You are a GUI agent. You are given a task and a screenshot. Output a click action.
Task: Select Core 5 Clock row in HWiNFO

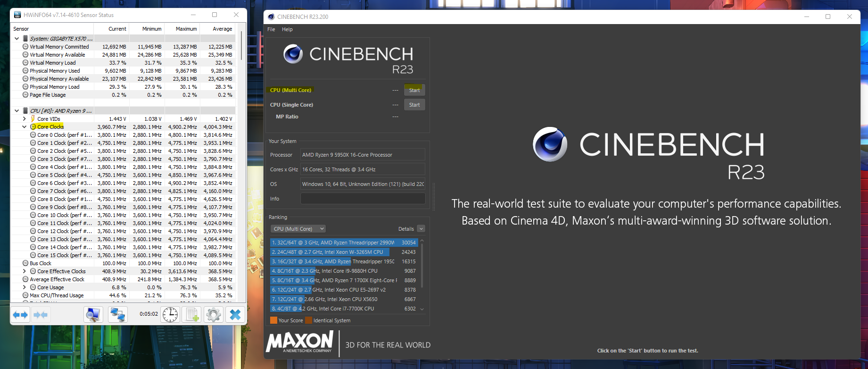[x=124, y=175]
